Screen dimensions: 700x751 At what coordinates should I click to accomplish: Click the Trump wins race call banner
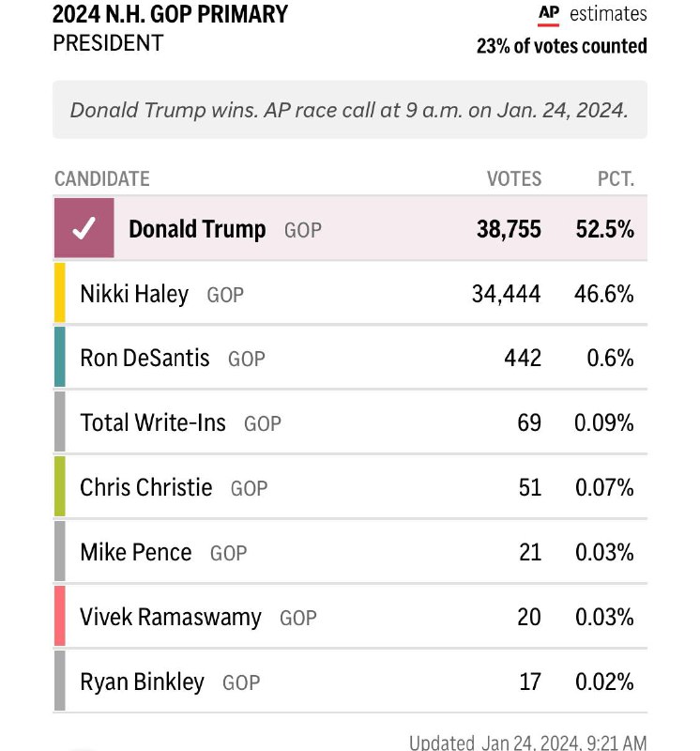pyautogui.click(x=349, y=109)
